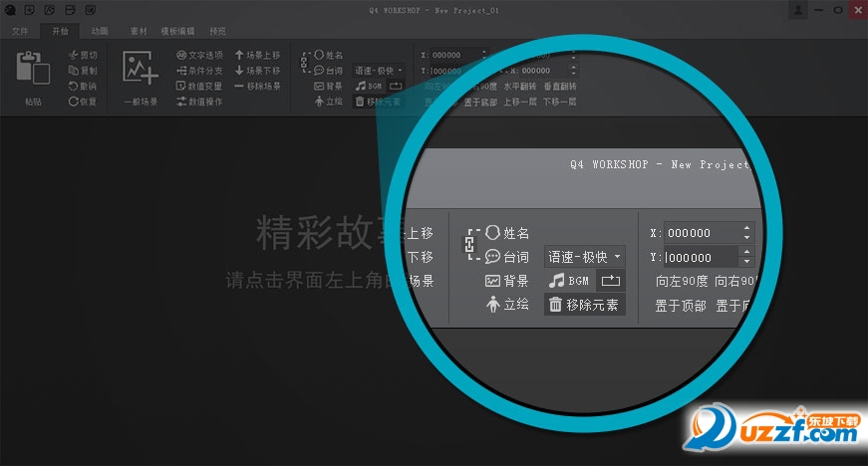Click the large 粘贴 (paste) clipboard icon
Image resolution: width=868 pixels, height=466 pixels.
[32, 69]
